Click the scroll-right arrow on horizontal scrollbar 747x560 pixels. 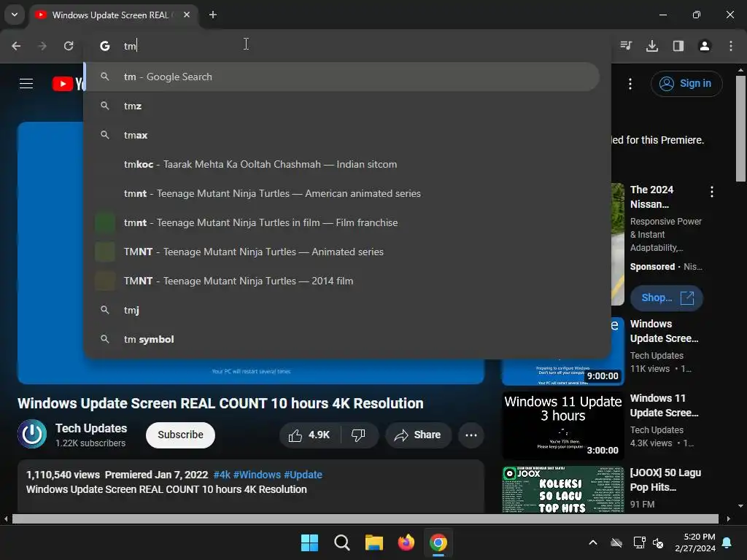point(729,518)
